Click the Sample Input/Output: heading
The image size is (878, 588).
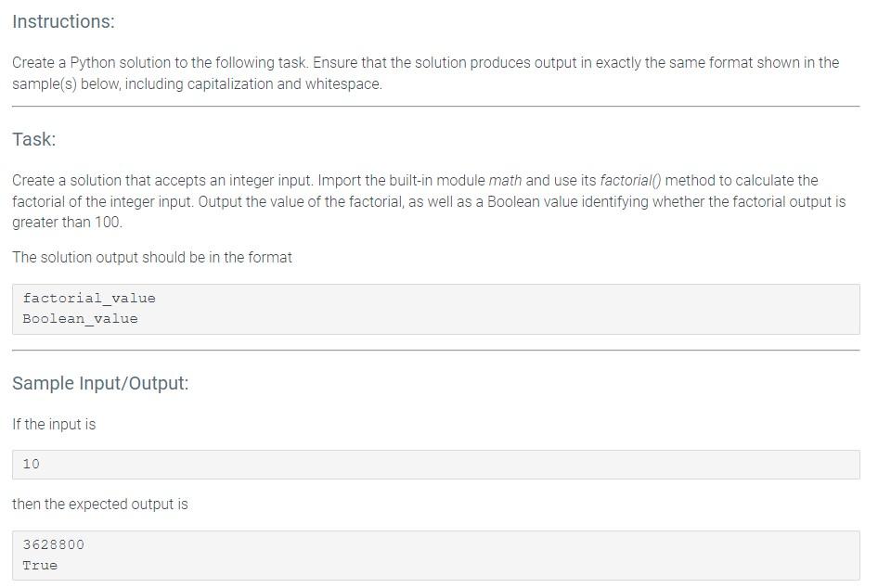101,383
